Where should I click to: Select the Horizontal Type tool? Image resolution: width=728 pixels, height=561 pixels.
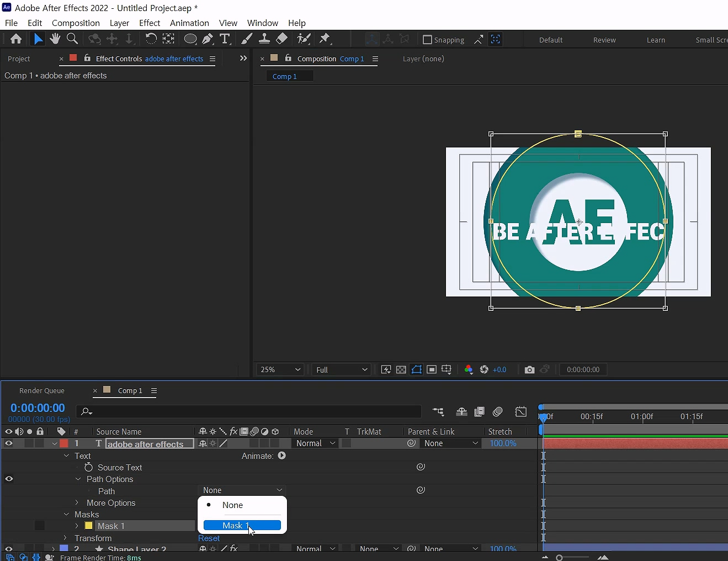tap(225, 39)
